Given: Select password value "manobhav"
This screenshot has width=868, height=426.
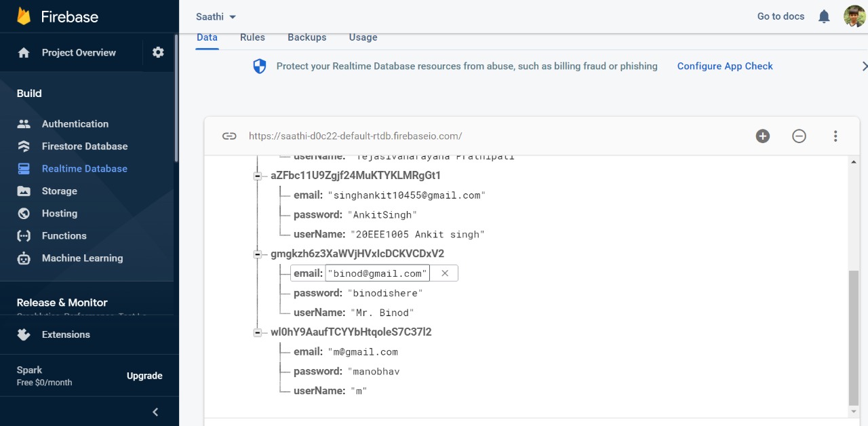Looking at the screenshot, I should coord(375,372).
